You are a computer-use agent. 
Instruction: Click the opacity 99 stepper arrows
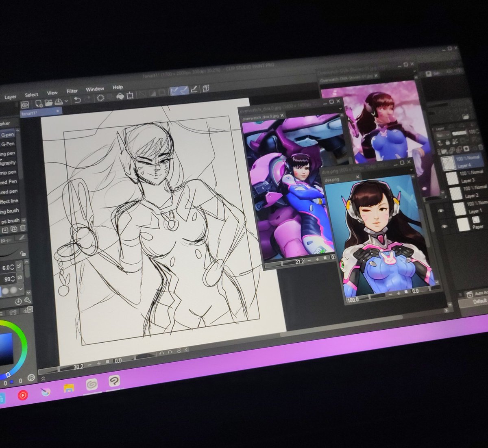tap(13, 280)
